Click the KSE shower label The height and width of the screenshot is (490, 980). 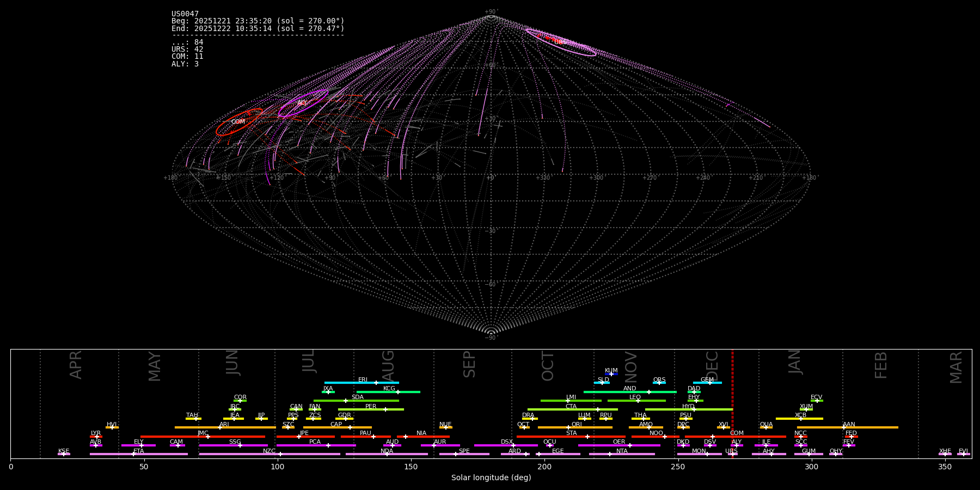point(64,451)
